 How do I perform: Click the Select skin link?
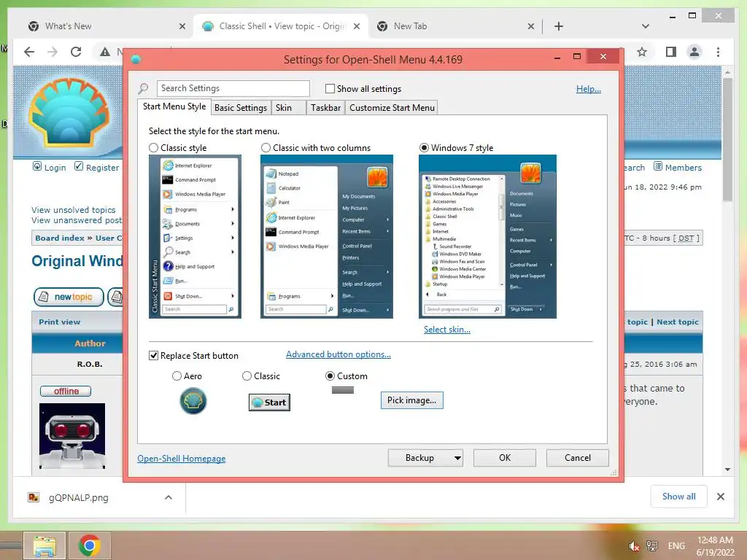tap(447, 330)
